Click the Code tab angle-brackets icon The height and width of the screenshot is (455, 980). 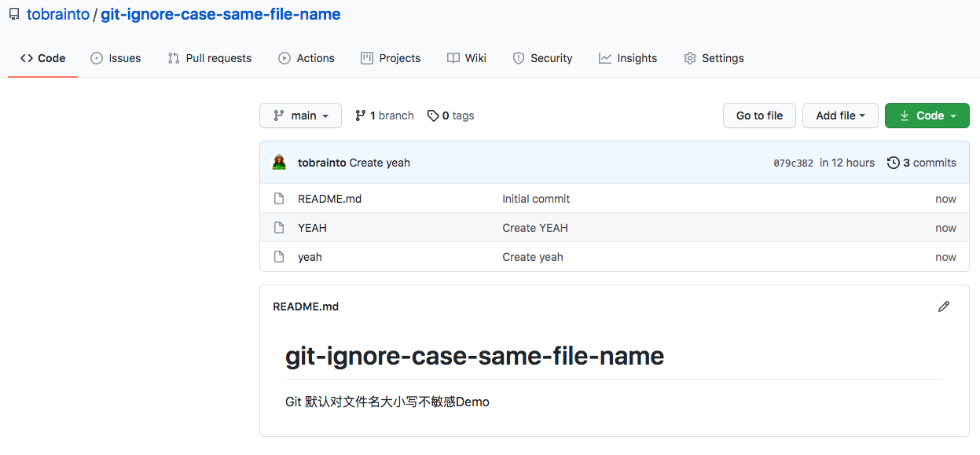(26, 58)
